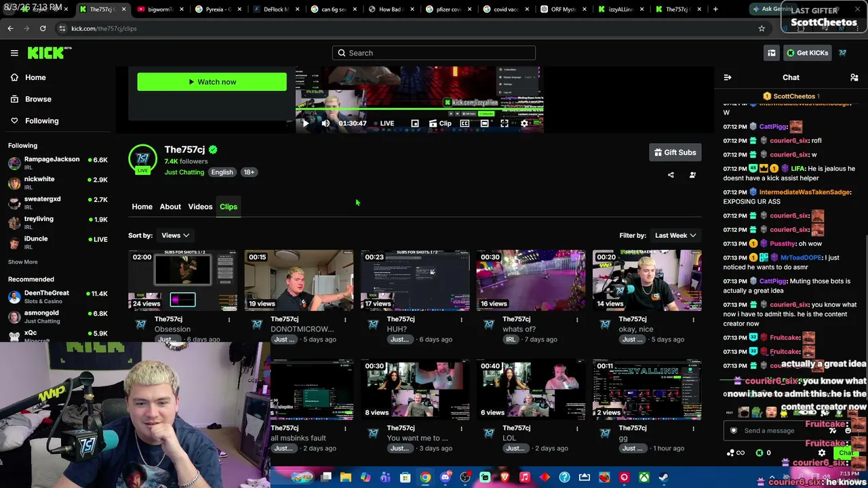Open Following in the sidebar
This screenshot has width=868, height=488.
[41, 121]
